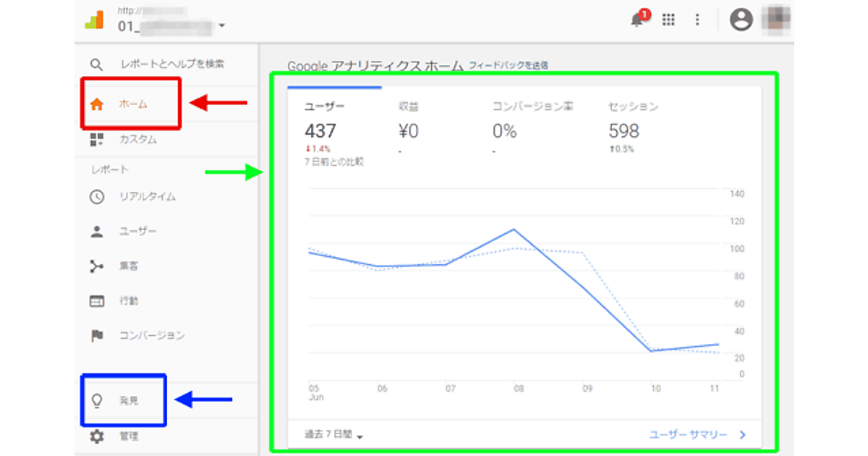Open the 行動 report menu
The image size is (868, 456).
[x=129, y=301]
